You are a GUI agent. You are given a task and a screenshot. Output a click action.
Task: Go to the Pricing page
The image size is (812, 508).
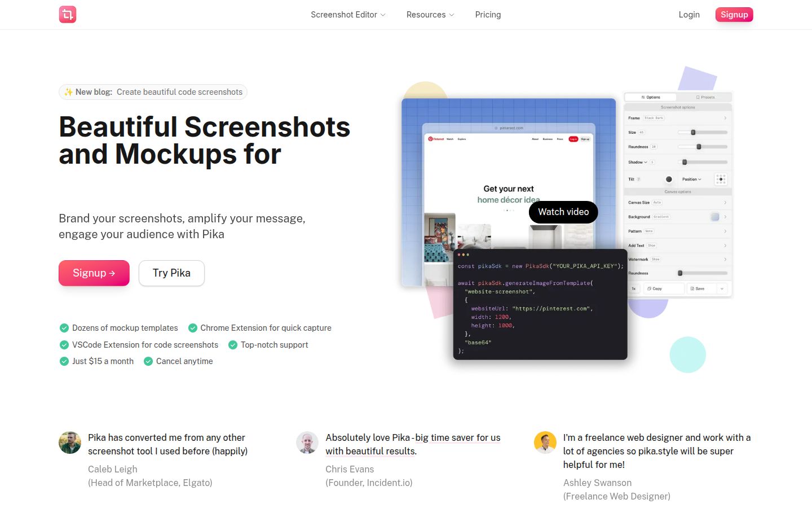point(488,15)
